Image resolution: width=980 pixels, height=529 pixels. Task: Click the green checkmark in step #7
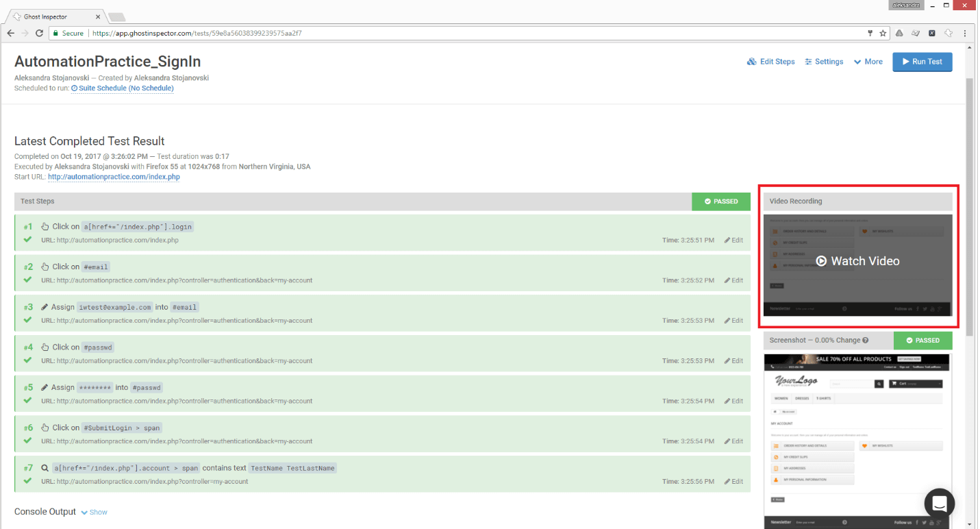[x=27, y=481]
